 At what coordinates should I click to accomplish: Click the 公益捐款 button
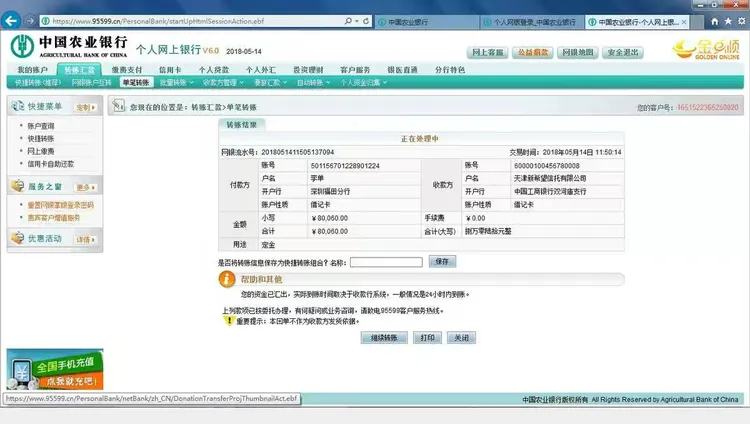pyautogui.click(x=532, y=53)
